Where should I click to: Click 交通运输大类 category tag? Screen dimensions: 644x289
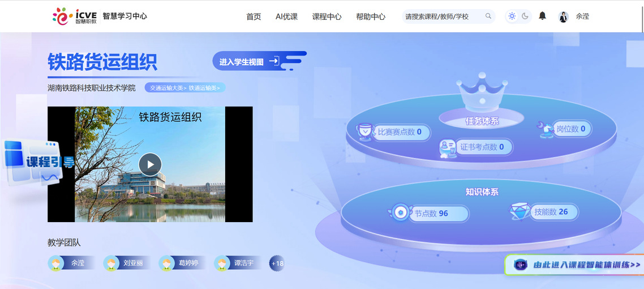coord(168,88)
